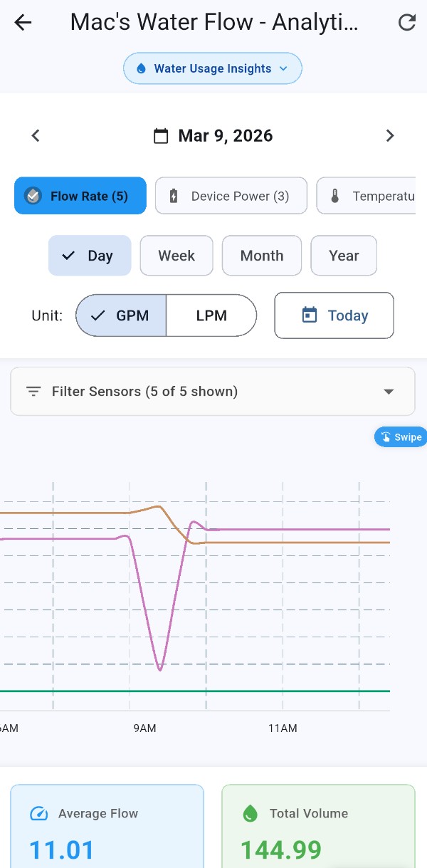Click the filter icon in Filter Sensors bar
Viewport: 427px width, 868px height.
tap(33, 391)
